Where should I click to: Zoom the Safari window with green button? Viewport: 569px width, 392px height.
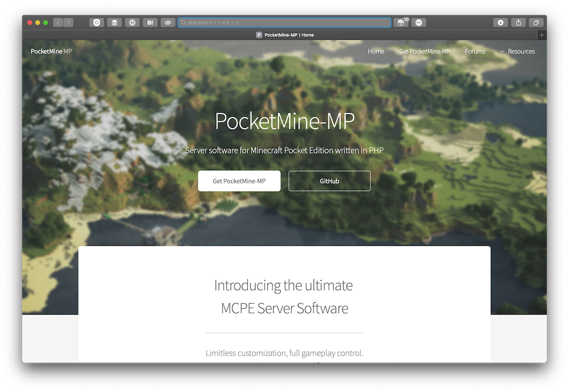coord(46,23)
